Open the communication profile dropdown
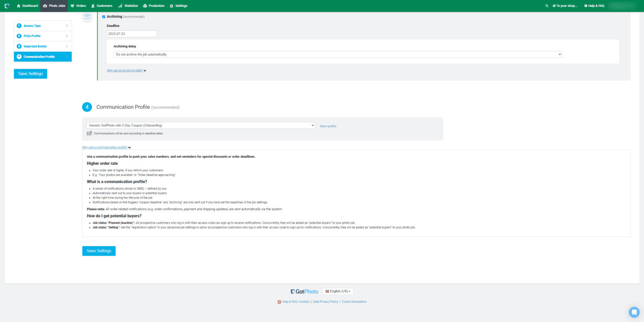The image size is (644, 322). pos(201,125)
